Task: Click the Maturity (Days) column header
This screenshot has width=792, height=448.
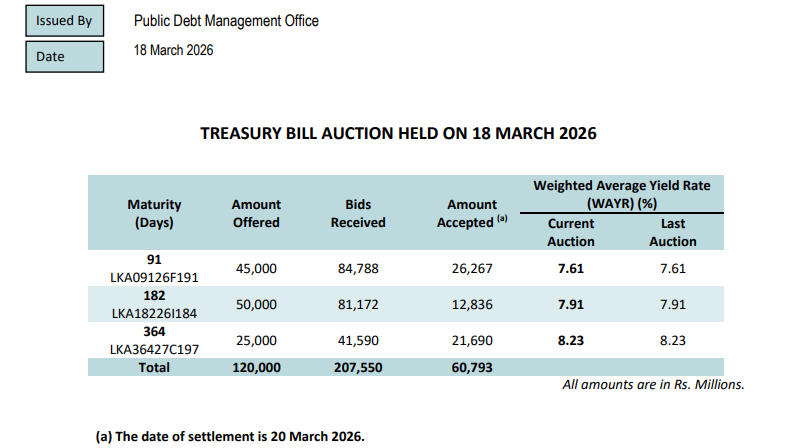Action: pos(154,213)
